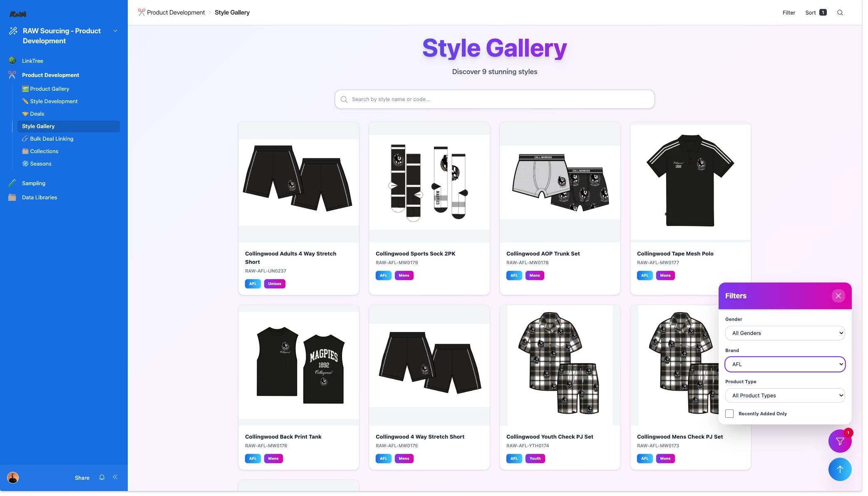Open notifications bell icon
Image resolution: width=868 pixels, height=496 pixels.
tap(102, 477)
